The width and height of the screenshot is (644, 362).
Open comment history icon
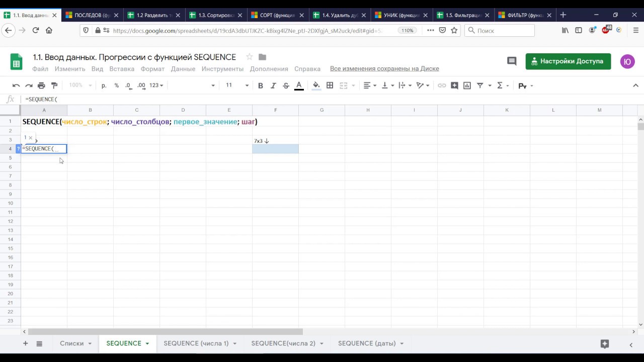pyautogui.click(x=512, y=61)
